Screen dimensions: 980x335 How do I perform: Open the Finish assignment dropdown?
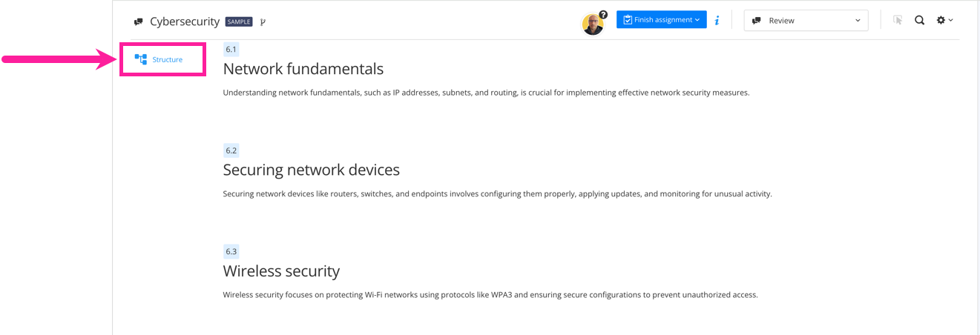tap(661, 20)
